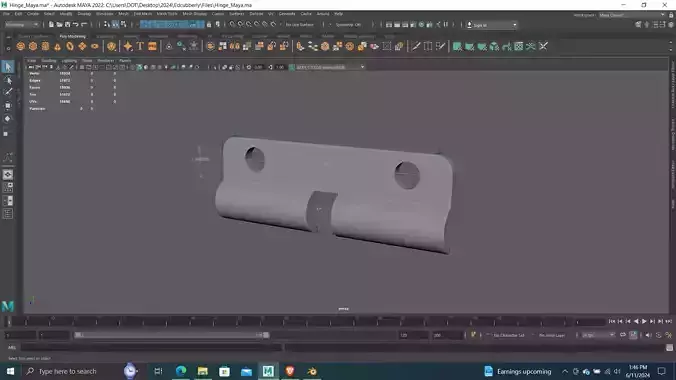
Task: Click the Maya M logo icon
Action: point(8,306)
